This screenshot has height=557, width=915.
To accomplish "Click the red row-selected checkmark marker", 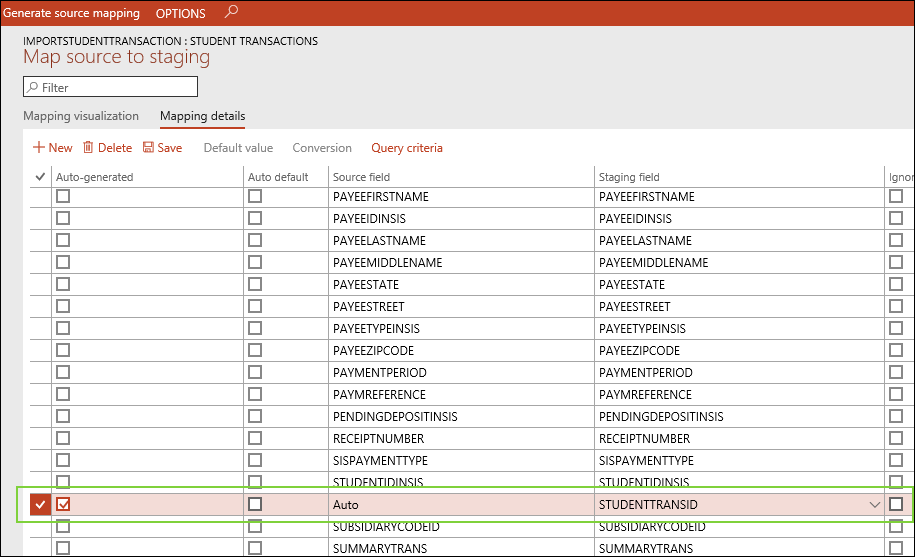I will pyautogui.click(x=40, y=505).
